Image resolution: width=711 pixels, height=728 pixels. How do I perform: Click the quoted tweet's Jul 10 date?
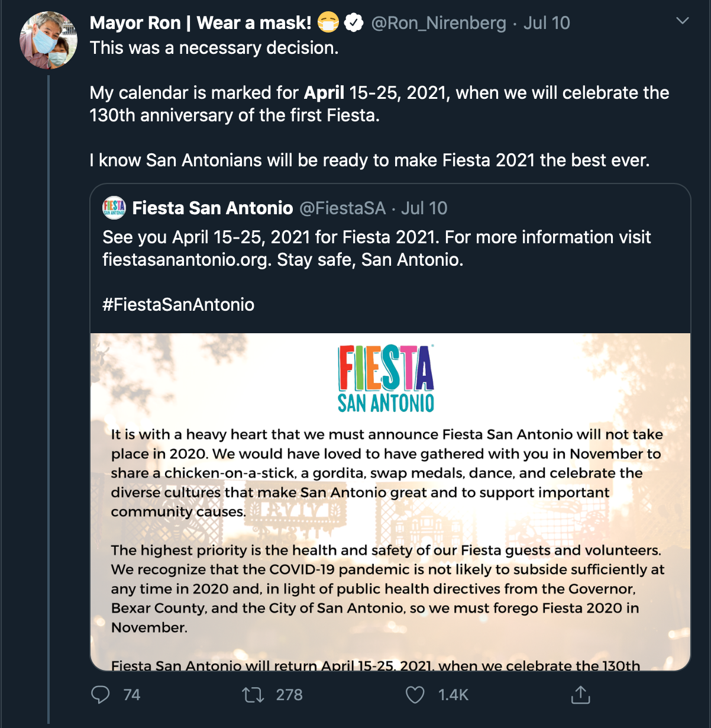pyautogui.click(x=424, y=208)
